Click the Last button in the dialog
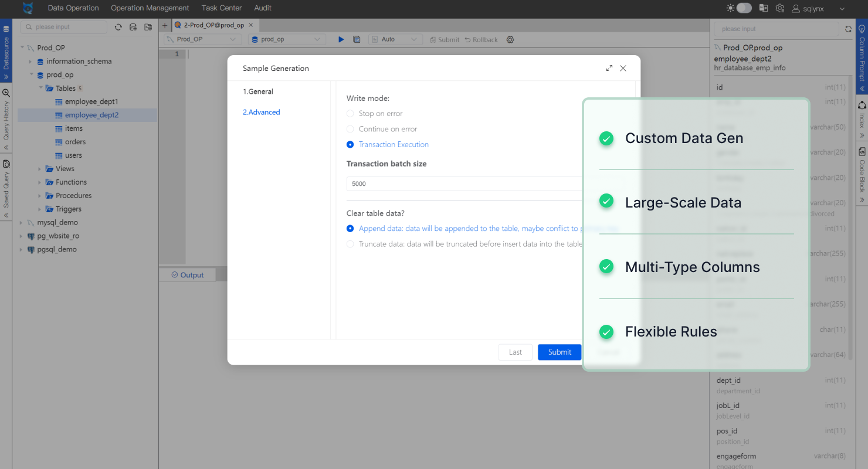Image resolution: width=868 pixels, height=469 pixels. coord(516,352)
